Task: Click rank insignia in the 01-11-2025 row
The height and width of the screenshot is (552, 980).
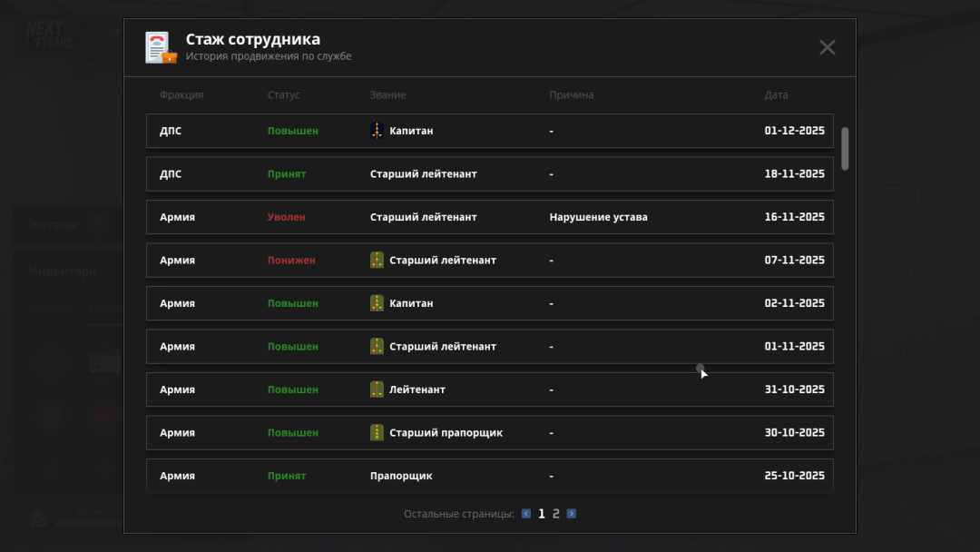Action: pos(377,347)
